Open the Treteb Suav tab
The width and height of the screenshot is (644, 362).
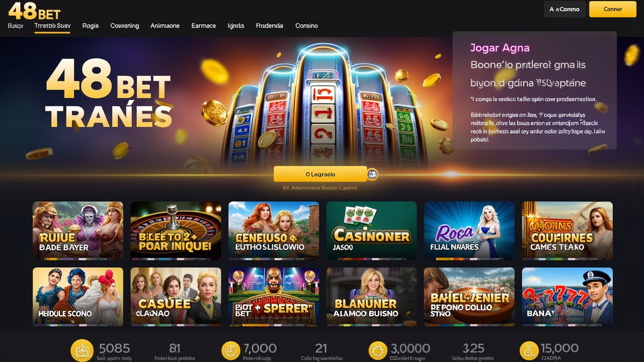pos(52,26)
